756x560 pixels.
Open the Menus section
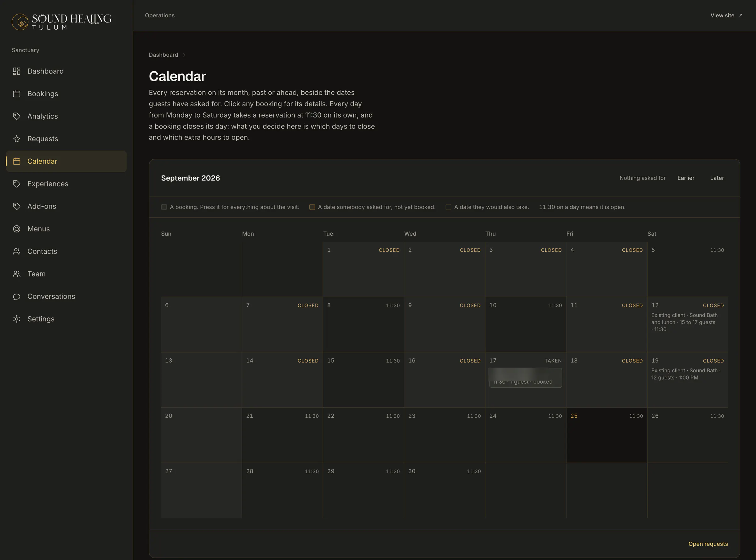coord(66,229)
